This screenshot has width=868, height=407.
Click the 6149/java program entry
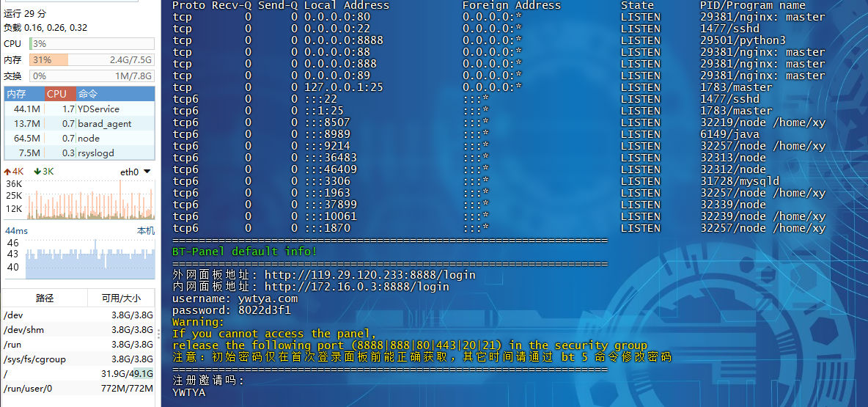729,134
